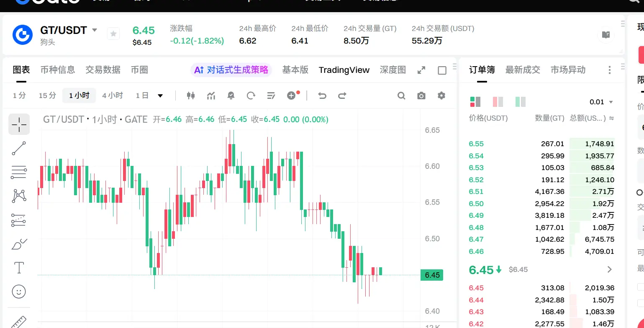Set interval to 1分
Viewport: 644px width, 328px height.
pos(19,96)
